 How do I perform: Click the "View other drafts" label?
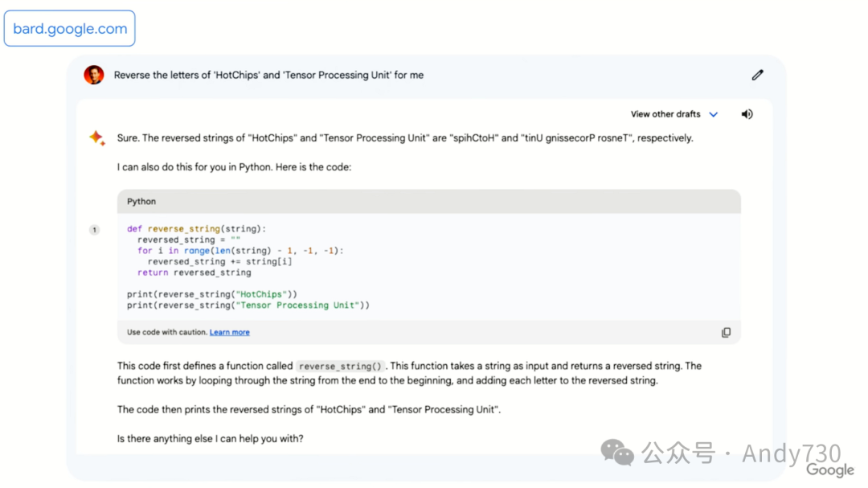click(665, 114)
